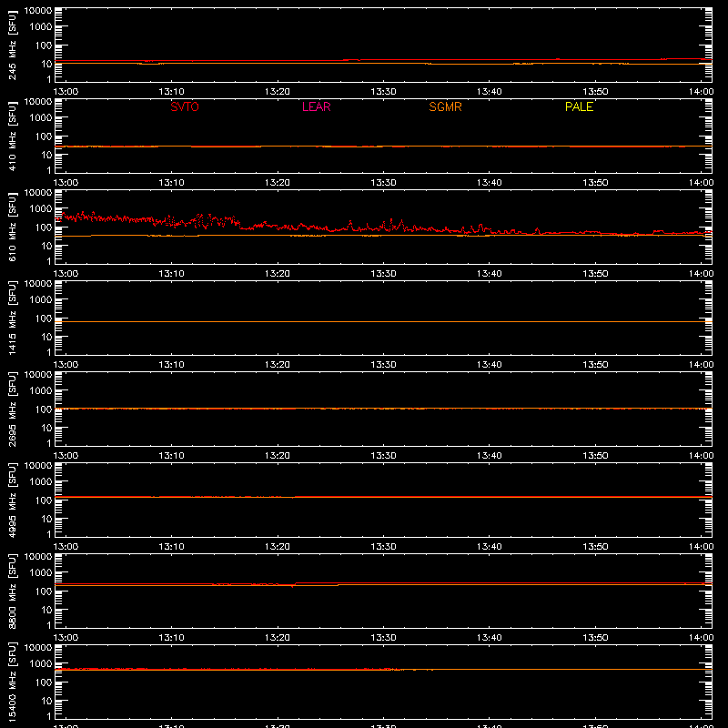The height and width of the screenshot is (728, 728).
Task: Click 13:00 tick label under 245 MHz plot
Action: click(x=66, y=92)
